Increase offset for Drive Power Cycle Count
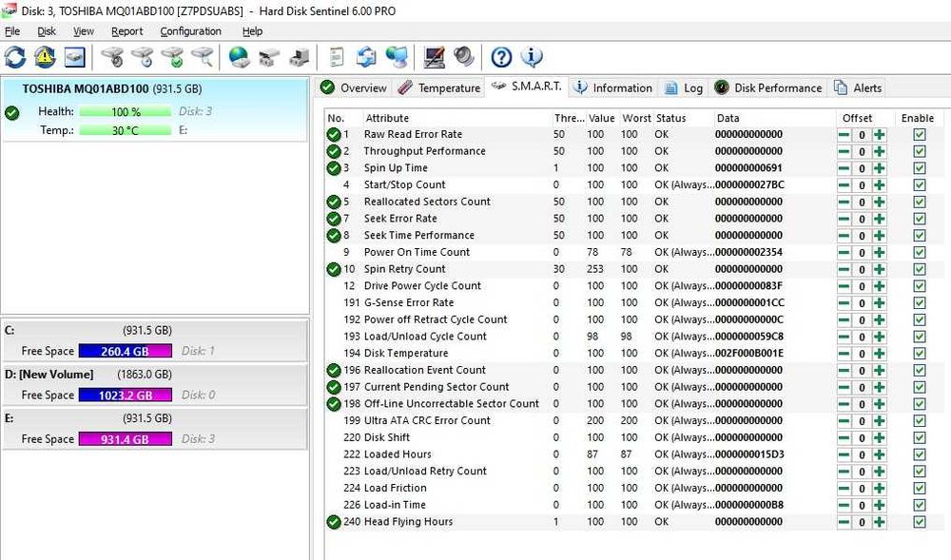The image size is (951, 560). tap(880, 286)
